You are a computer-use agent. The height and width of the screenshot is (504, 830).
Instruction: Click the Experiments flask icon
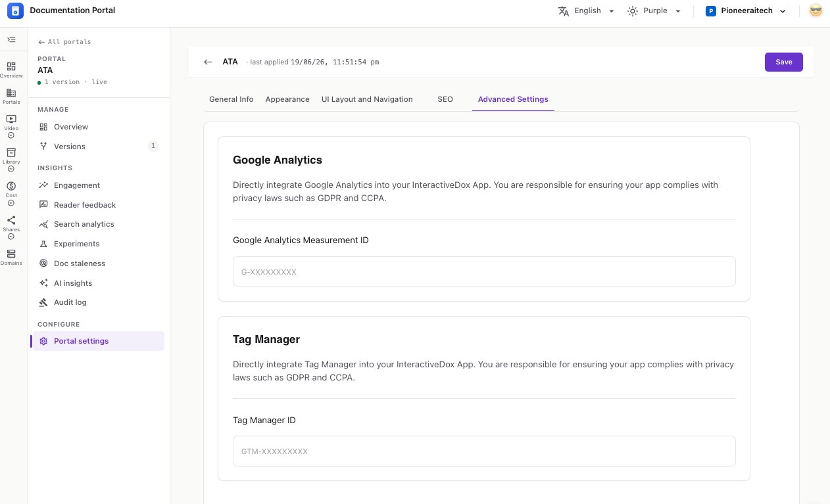tap(43, 244)
